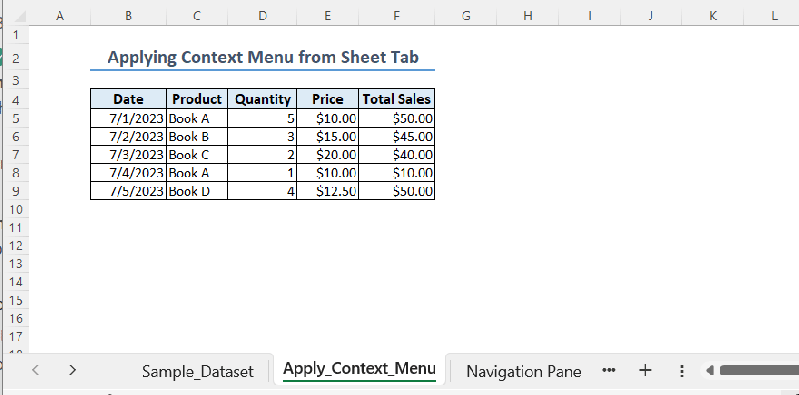Click date cell 7/4/2023
Image resolution: width=799 pixels, height=395 pixels.
click(x=128, y=173)
